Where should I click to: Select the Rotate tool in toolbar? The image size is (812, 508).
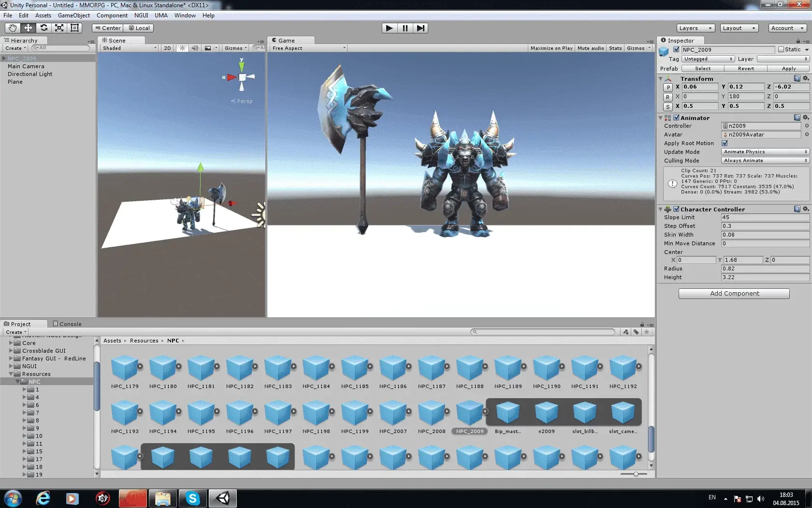point(43,28)
